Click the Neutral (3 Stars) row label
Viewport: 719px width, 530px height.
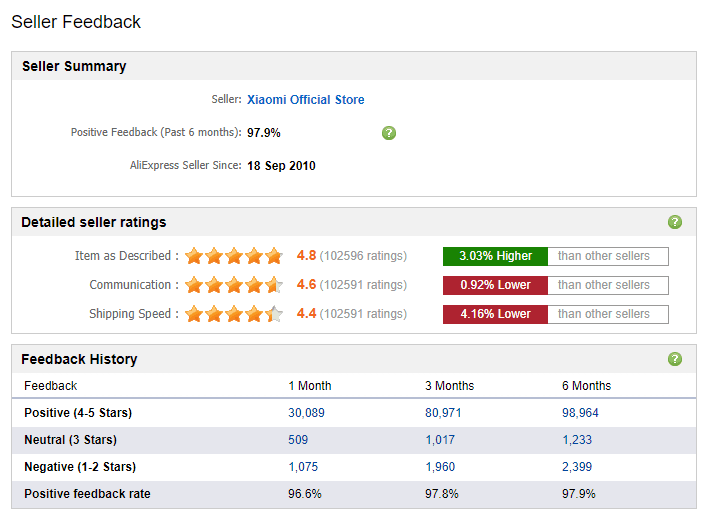(x=70, y=440)
